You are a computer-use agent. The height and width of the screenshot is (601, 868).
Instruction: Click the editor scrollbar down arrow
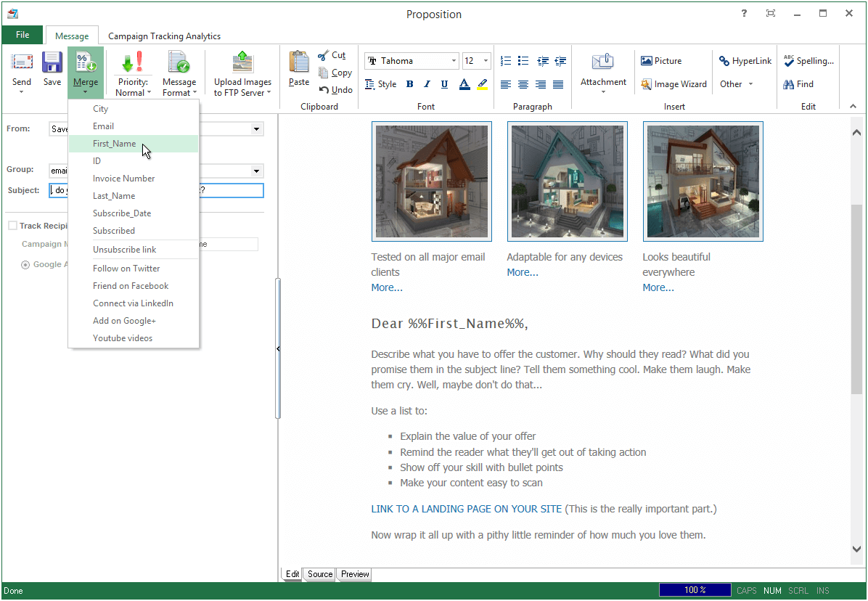coord(856,549)
